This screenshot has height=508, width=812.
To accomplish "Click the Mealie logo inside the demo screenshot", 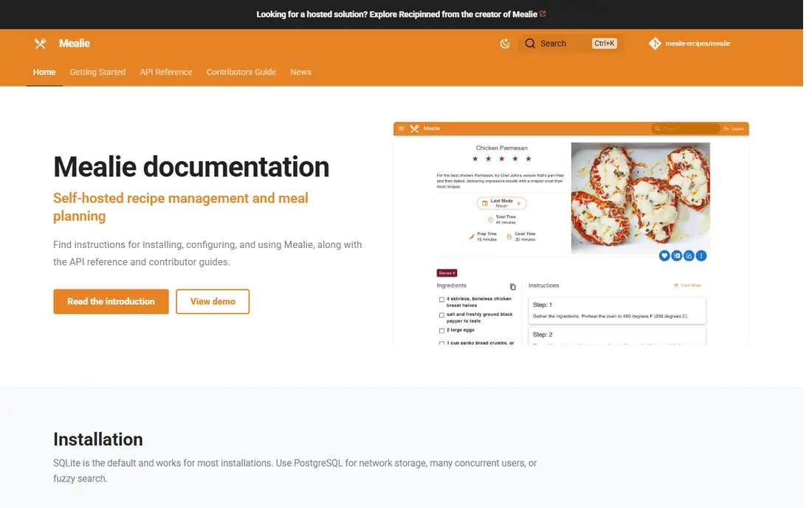I will coord(415,128).
